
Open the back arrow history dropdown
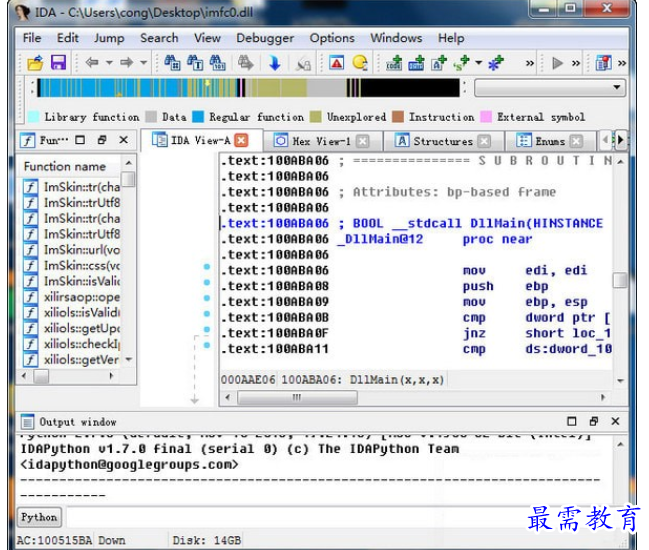[x=109, y=63]
